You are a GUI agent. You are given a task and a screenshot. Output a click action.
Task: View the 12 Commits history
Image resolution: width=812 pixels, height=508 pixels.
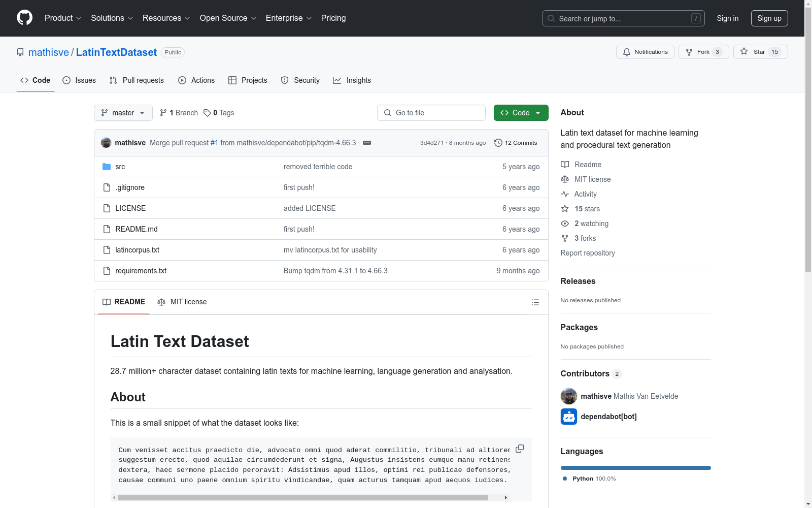click(x=516, y=143)
